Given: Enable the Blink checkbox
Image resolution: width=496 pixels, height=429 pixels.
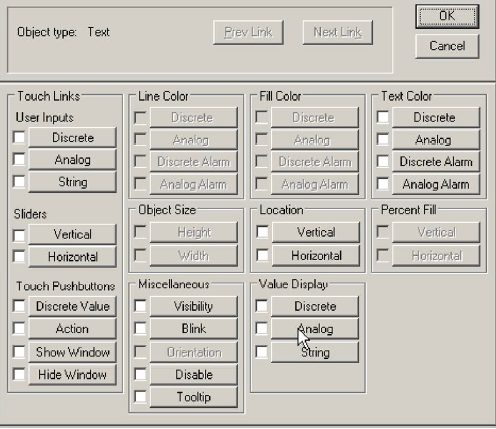Looking at the screenshot, I should [140, 328].
